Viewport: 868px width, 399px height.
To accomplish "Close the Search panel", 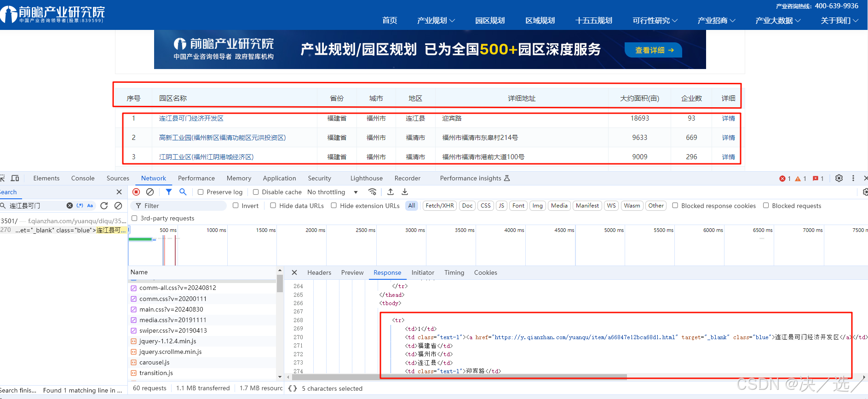I will pyautogui.click(x=119, y=192).
